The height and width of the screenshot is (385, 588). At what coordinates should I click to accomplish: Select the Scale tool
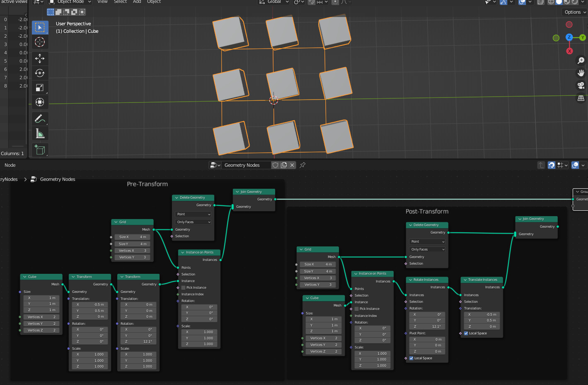coord(40,88)
